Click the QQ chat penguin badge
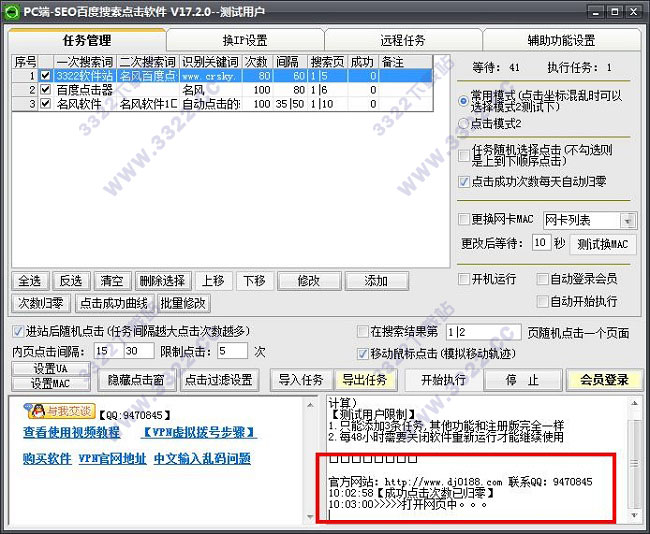 pyautogui.click(x=59, y=411)
